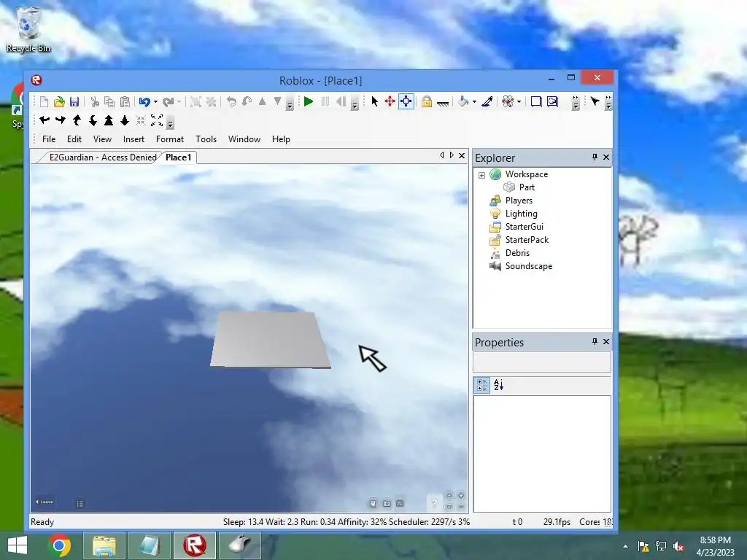Screen dimensions: 747x560
Task: Zoom camera in with double up arrow
Action: pos(109,120)
